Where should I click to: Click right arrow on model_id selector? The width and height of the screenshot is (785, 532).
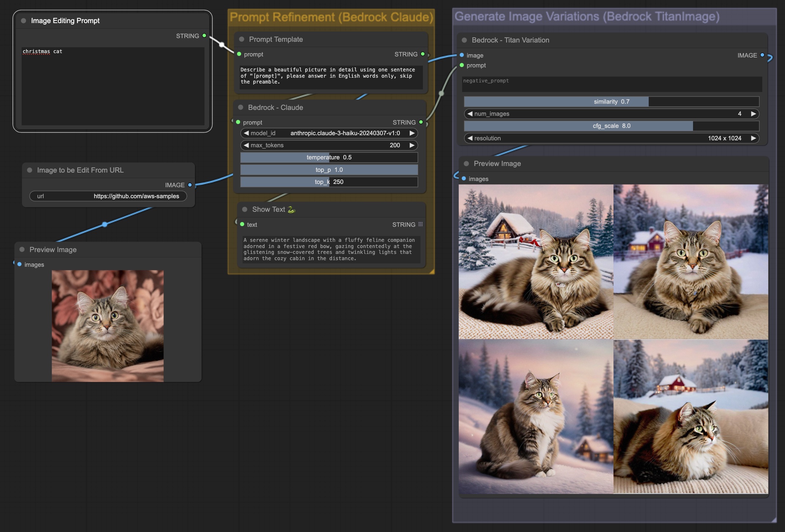[412, 133]
